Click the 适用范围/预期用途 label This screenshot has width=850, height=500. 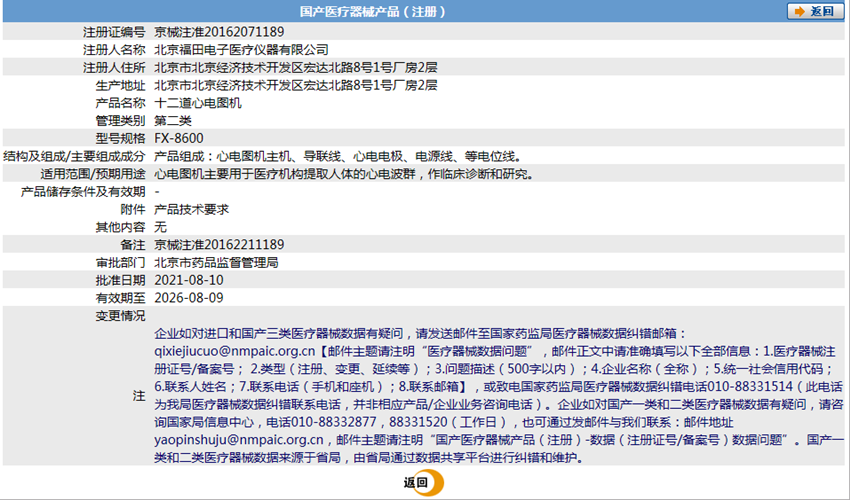(93, 174)
